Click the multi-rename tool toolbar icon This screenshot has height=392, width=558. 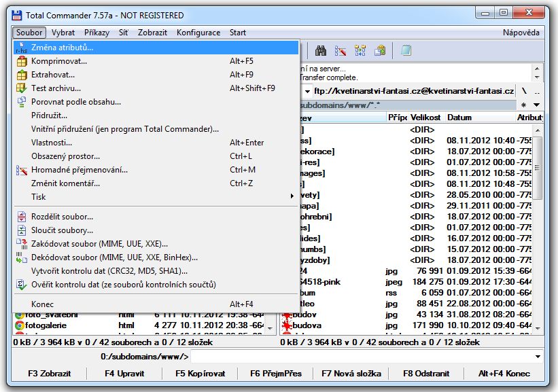pos(341,50)
